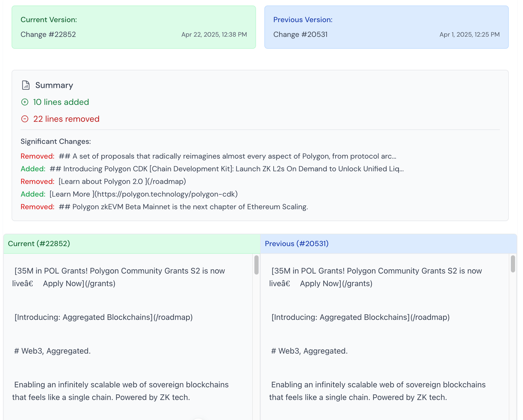This screenshot has width=523, height=420.
Task: Click Introducing: Aggregated Blockchains in Current pane
Action: pos(104,317)
